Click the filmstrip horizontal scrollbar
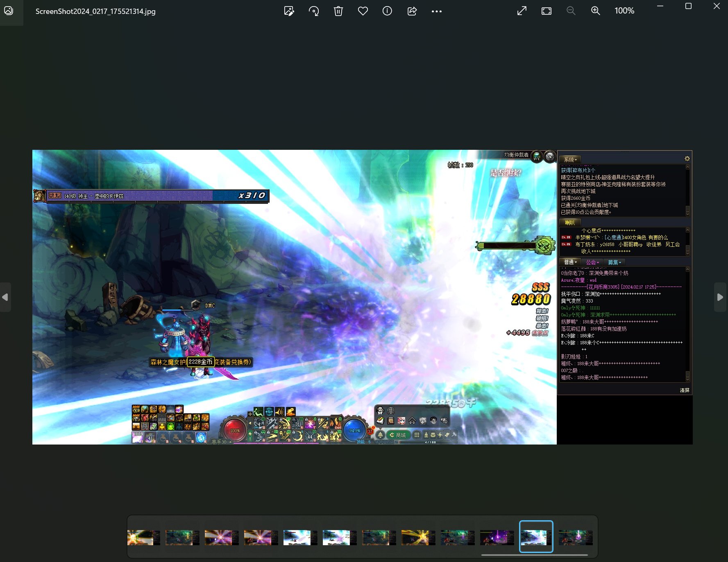 [535, 555]
